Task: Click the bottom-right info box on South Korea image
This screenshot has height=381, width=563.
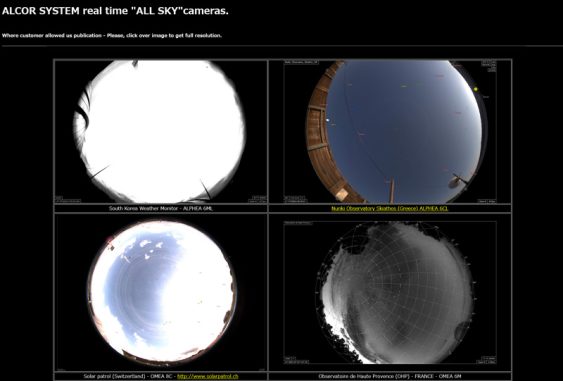Action: coord(258,199)
